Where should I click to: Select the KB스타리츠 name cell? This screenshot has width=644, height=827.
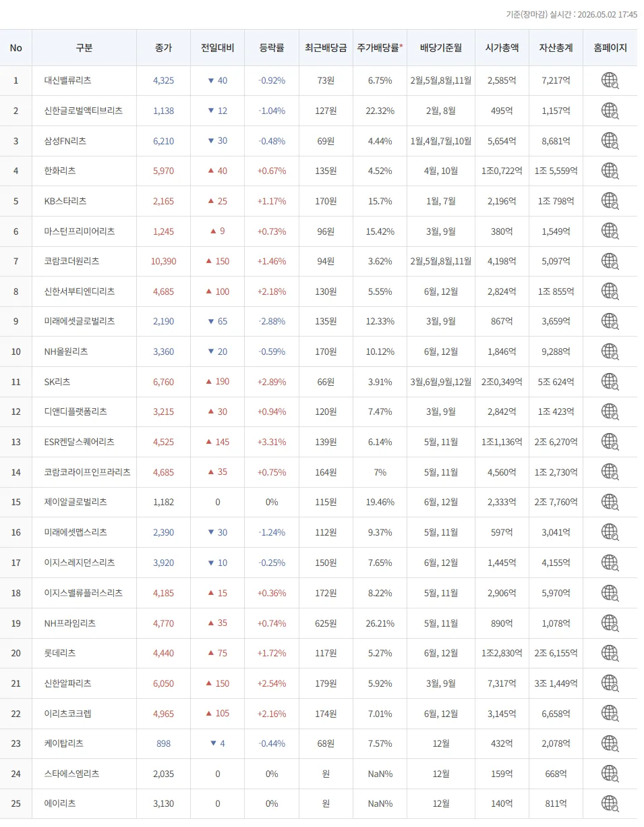pos(84,201)
